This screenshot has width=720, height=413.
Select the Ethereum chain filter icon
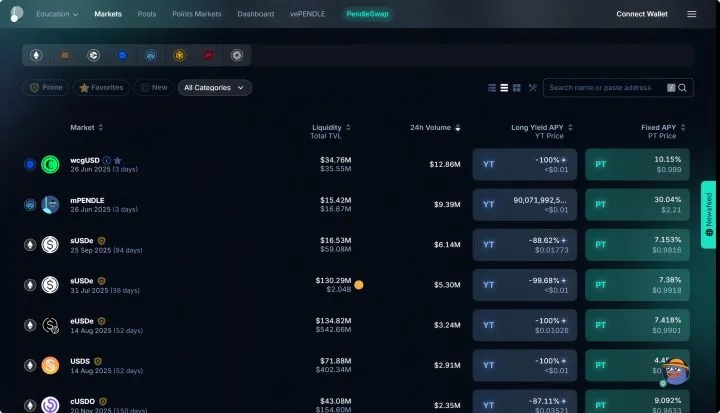point(36,55)
